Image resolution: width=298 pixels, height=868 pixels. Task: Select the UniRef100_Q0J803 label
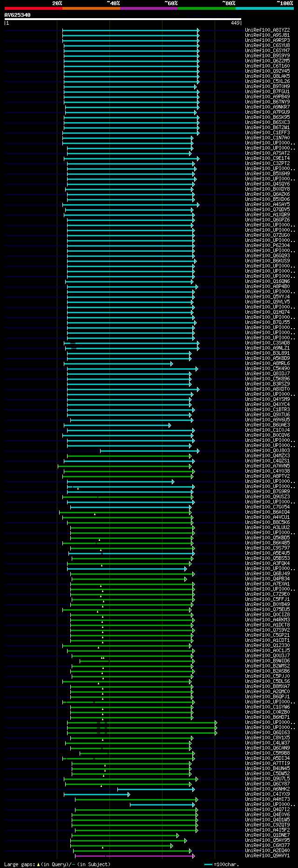[267, 450]
